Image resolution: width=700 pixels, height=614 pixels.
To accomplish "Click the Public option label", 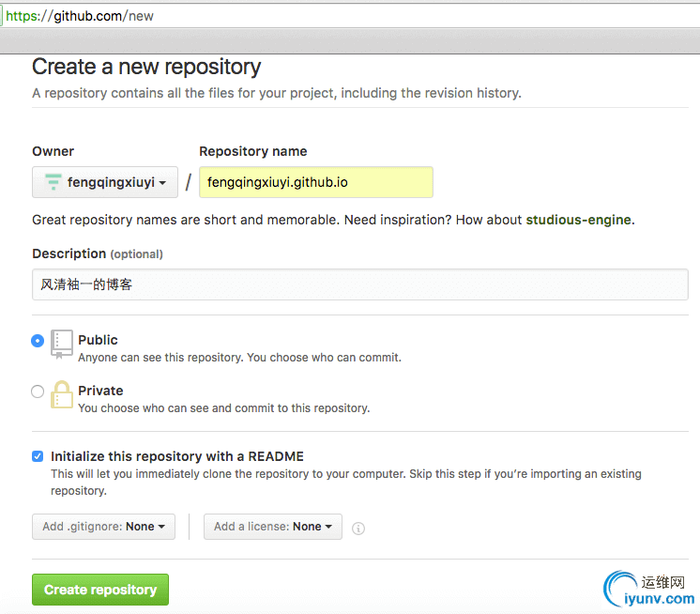I will click(98, 340).
